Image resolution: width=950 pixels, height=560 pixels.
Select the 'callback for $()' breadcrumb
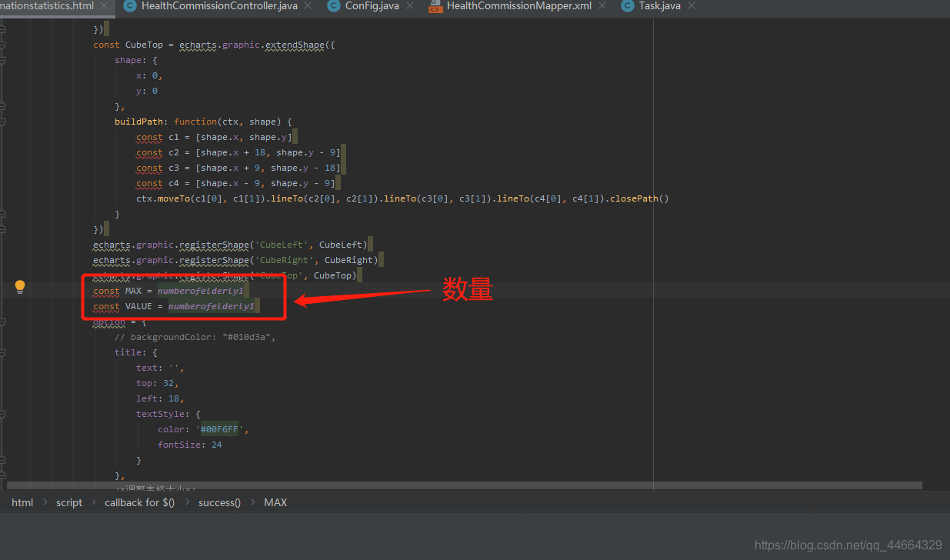(140, 502)
